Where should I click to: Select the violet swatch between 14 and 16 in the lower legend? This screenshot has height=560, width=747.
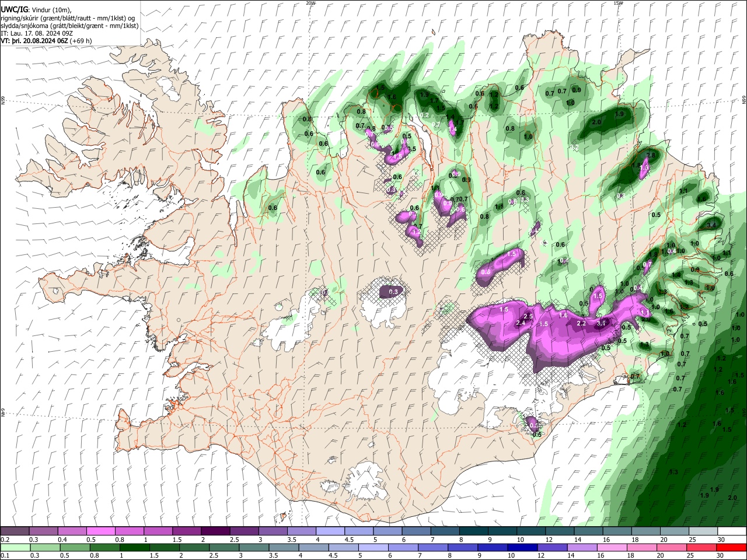582,548
